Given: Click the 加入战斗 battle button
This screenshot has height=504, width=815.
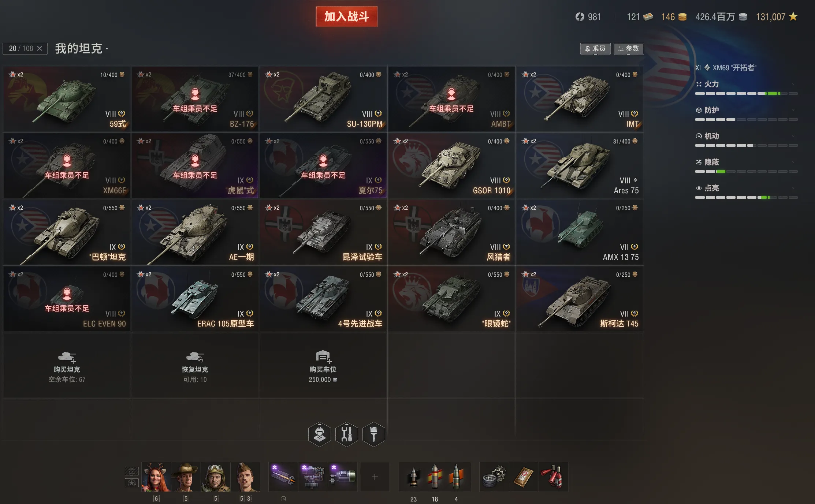Looking at the screenshot, I should (x=346, y=16).
